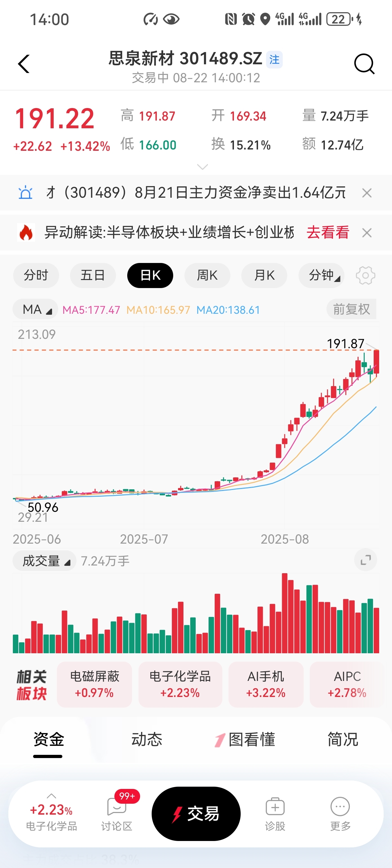
Task: Tap the MA20:138.61 label
Action: click(x=228, y=310)
